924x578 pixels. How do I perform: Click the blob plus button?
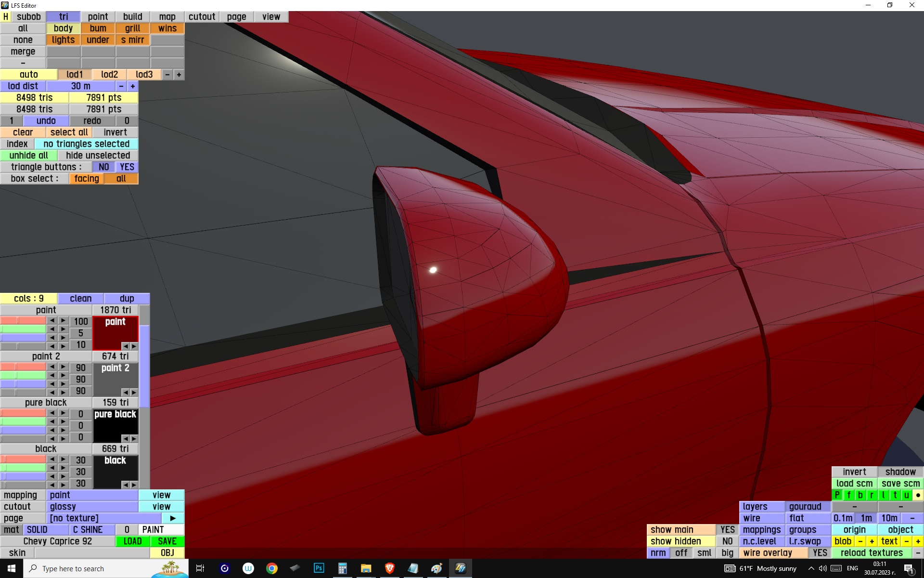(x=872, y=541)
